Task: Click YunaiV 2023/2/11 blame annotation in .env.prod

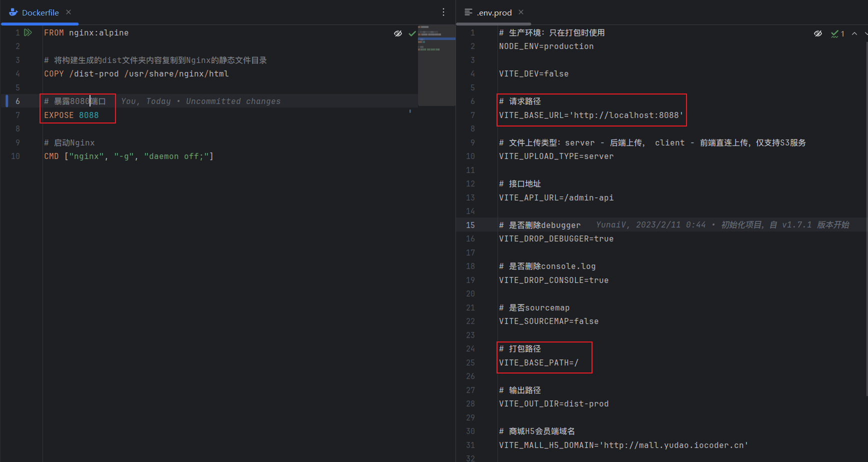Action: [x=722, y=225]
